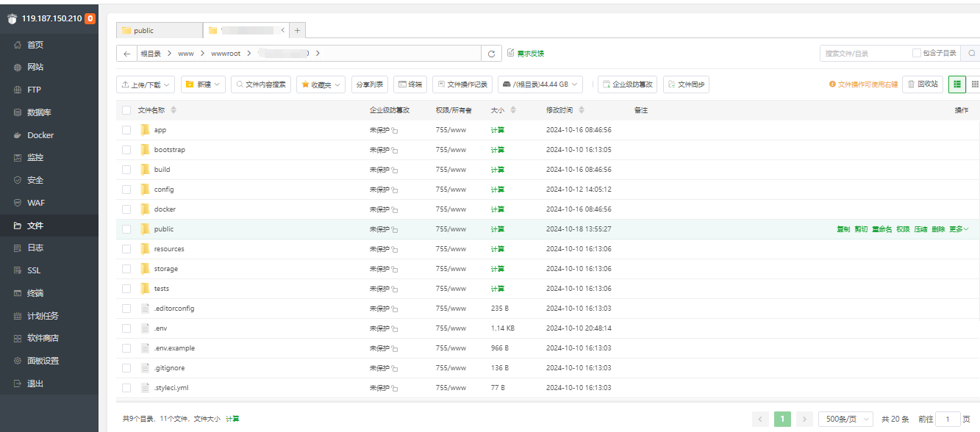Open the 根目录 44.44 GB disk dropdown

540,84
